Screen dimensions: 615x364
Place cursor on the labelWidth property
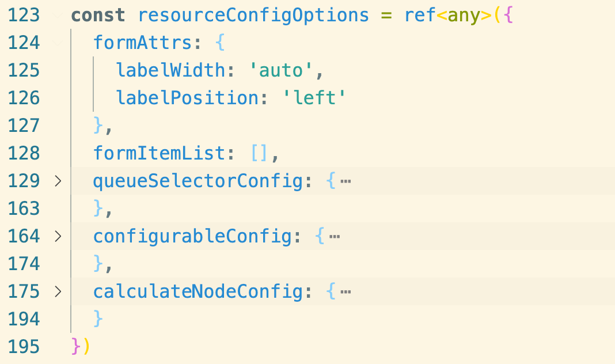(x=170, y=71)
